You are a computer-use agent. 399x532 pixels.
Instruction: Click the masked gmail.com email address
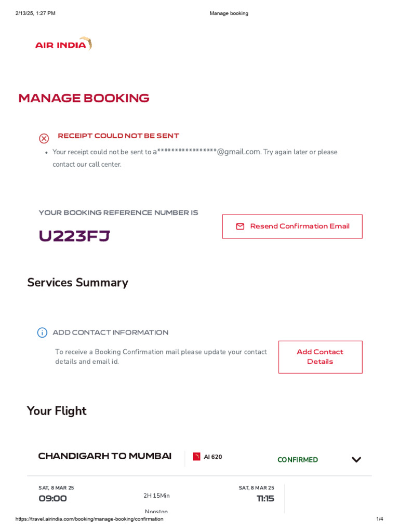click(206, 152)
